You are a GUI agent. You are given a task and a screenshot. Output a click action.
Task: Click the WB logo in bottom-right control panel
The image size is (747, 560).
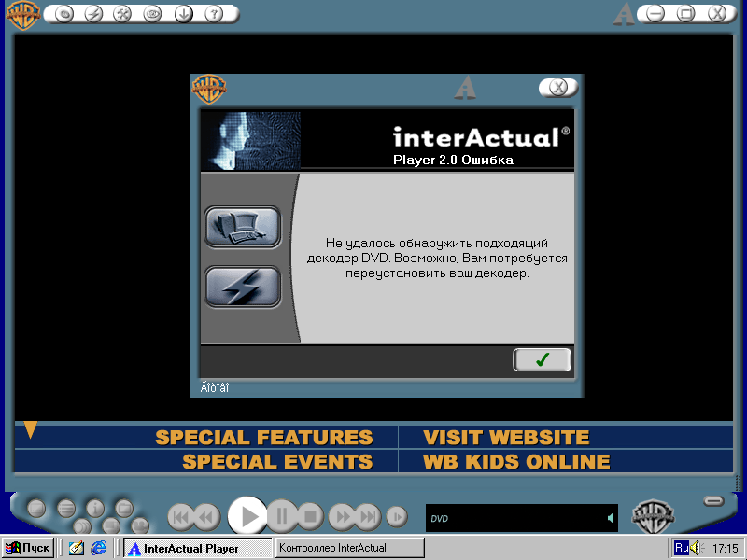point(653,517)
